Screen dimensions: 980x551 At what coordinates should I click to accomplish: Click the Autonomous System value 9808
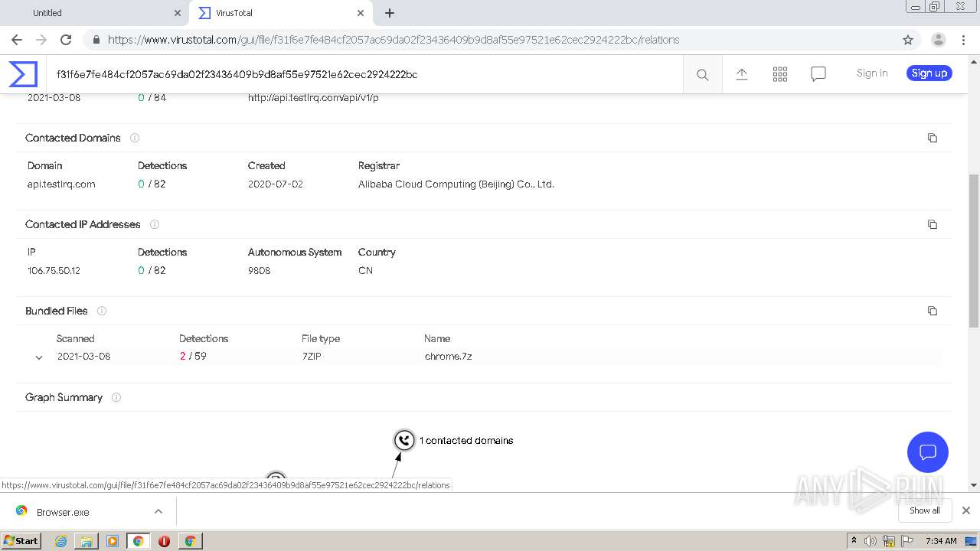[259, 270]
